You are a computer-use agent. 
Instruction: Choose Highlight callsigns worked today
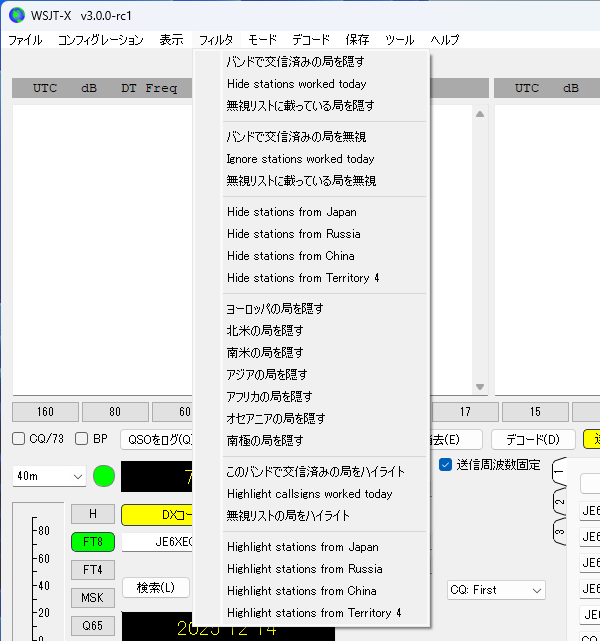pyautogui.click(x=312, y=494)
